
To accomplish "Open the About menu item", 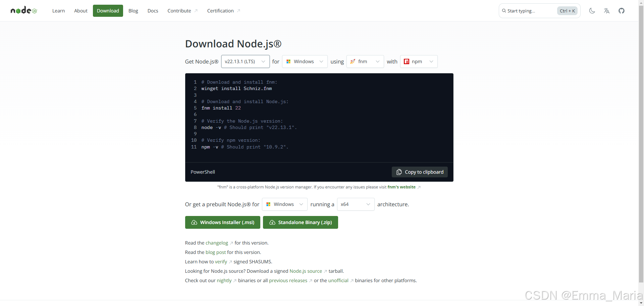I will (81, 11).
